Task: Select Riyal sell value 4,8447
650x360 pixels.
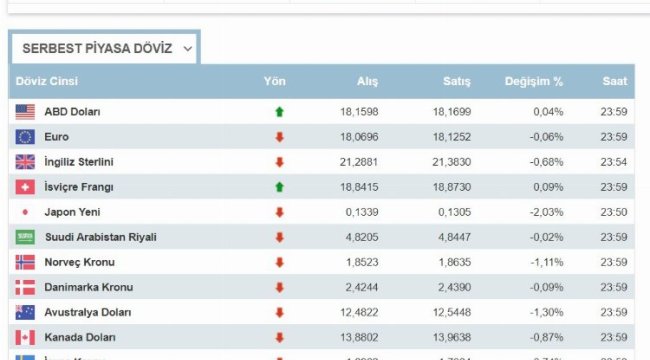Action: 454,237
